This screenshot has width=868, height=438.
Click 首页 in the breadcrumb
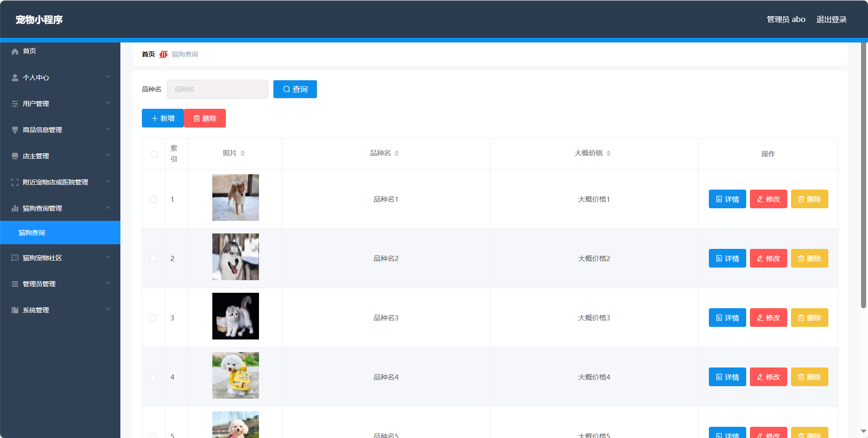tap(148, 54)
